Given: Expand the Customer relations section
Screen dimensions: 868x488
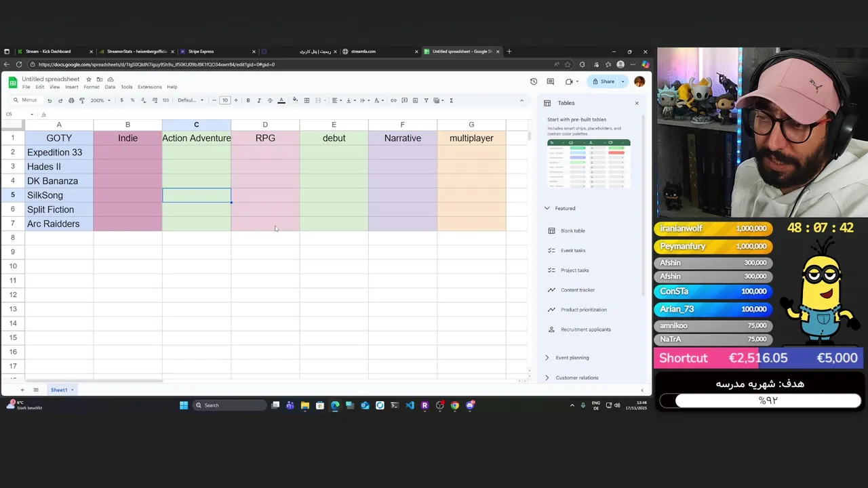Looking at the screenshot, I should pos(547,378).
